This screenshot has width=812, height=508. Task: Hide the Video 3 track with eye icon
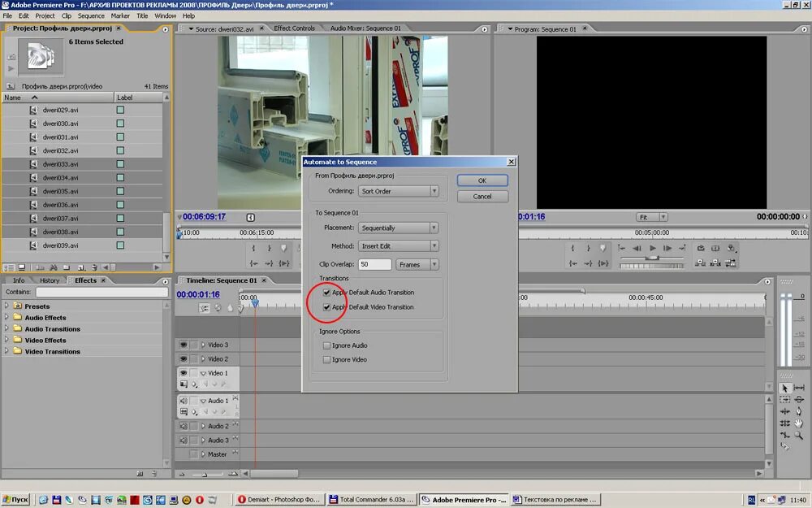tap(184, 345)
